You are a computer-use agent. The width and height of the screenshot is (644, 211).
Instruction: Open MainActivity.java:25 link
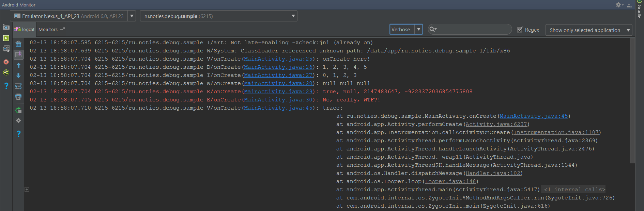278,59
